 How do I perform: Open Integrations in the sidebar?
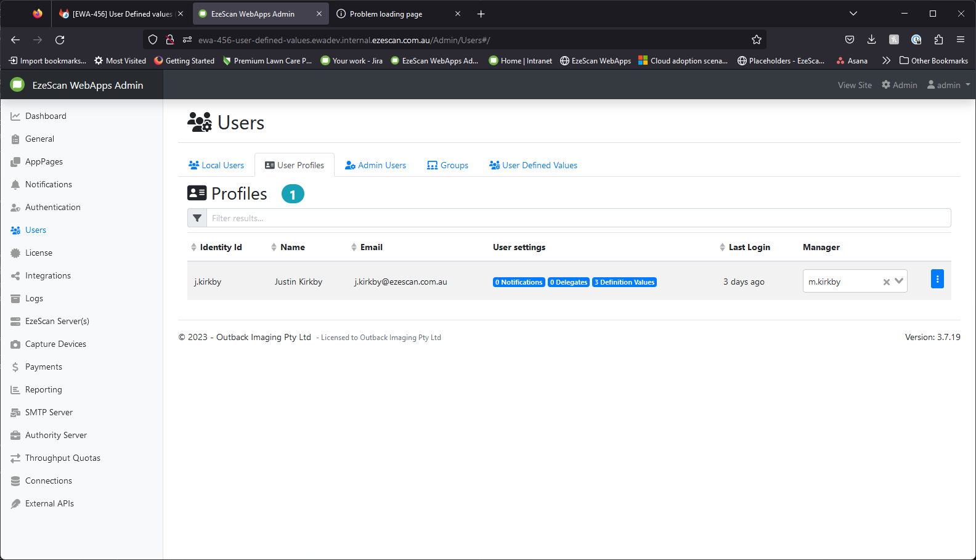[47, 275]
